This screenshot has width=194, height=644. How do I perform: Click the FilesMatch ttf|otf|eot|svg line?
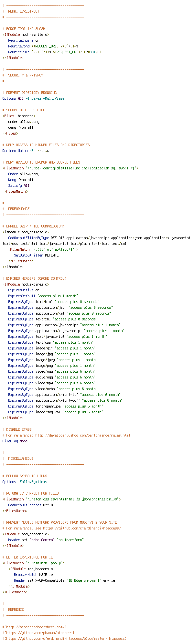[x=43, y=249]
